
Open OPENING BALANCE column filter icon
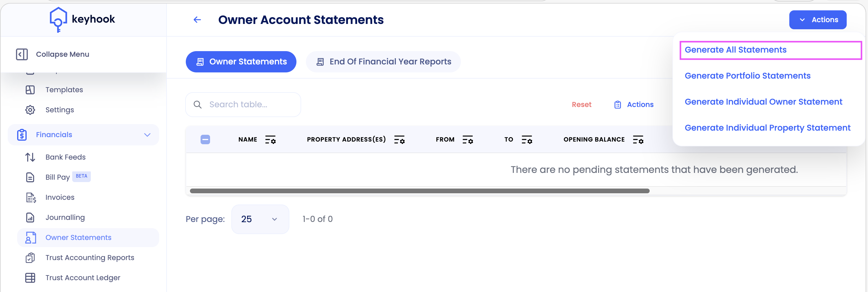[x=638, y=139]
